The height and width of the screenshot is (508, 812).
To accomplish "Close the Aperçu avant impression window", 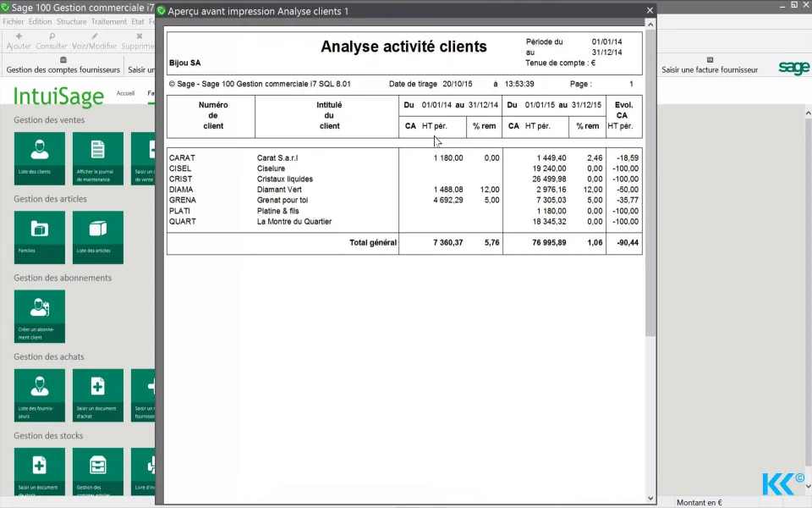I will [650, 10].
